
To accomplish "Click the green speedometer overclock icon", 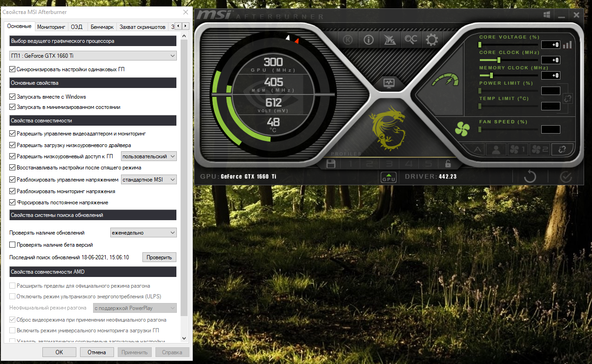I will [x=445, y=80].
